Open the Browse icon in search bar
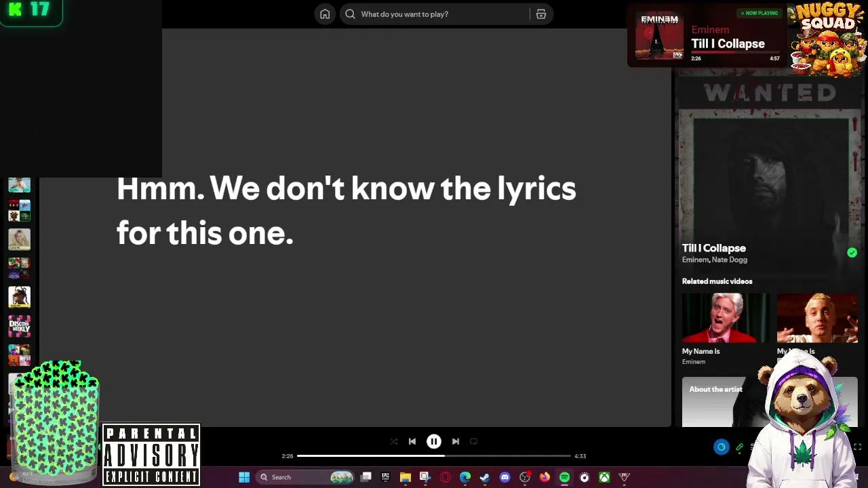The height and width of the screenshot is (488, 868). 541,14
